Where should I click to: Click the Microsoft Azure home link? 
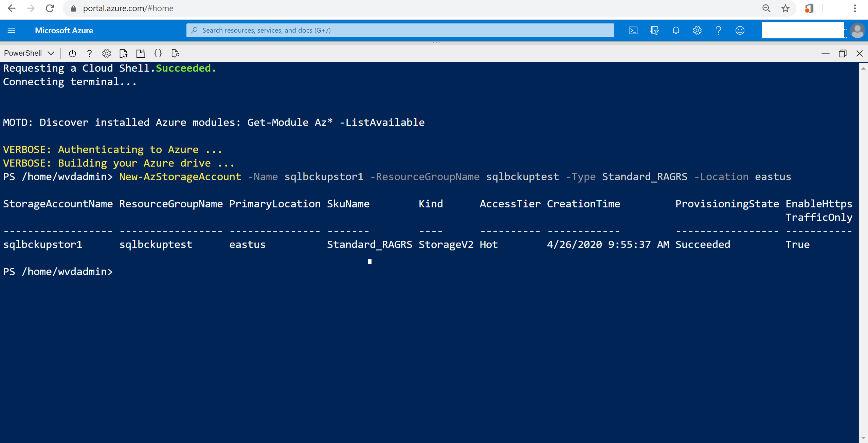[64, 31]
